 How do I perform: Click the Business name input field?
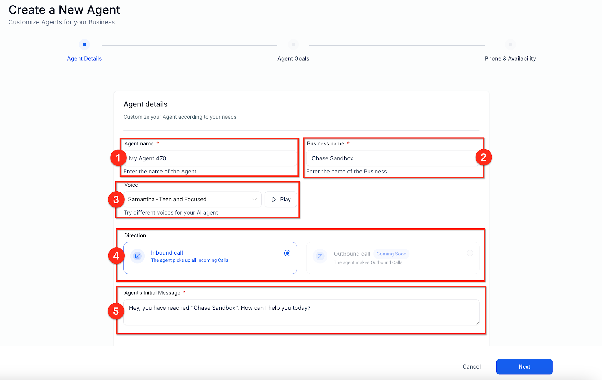[x=392, y=158]
